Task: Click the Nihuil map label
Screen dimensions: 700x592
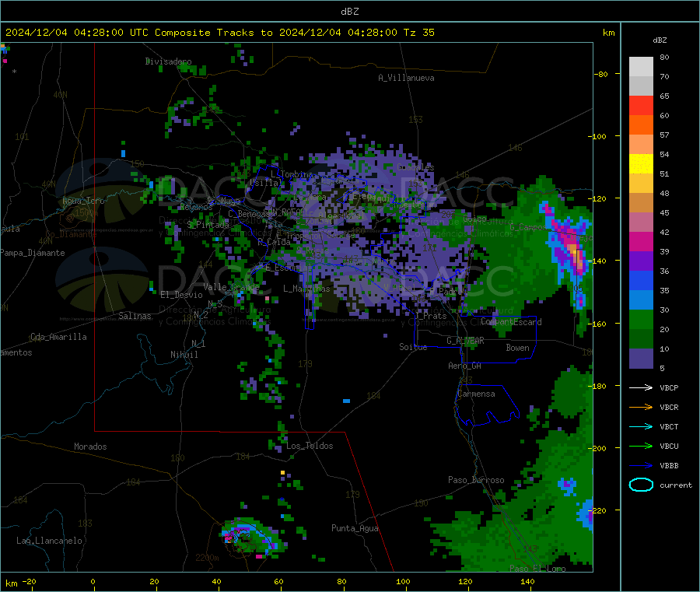Action: (x=184, y=355)
